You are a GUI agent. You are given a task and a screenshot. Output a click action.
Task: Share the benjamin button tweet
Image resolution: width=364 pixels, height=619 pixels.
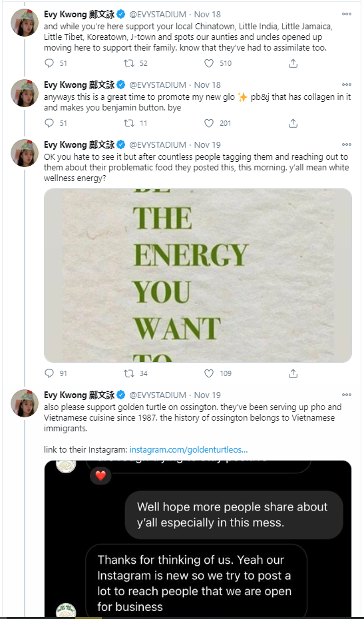click(x=293, y=123)
